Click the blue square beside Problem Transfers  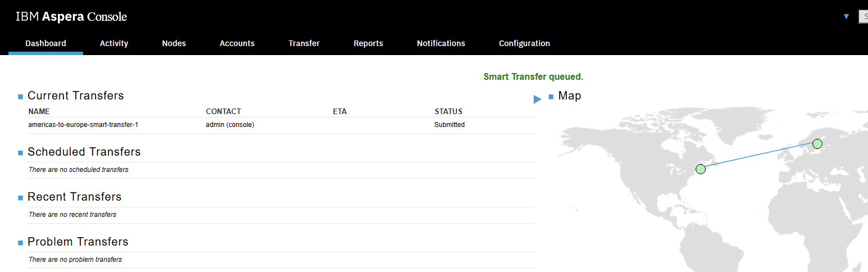[x=20, y=243]
